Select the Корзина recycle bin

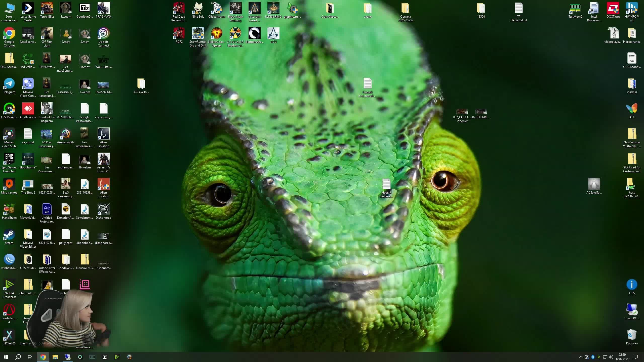(632, 337)
